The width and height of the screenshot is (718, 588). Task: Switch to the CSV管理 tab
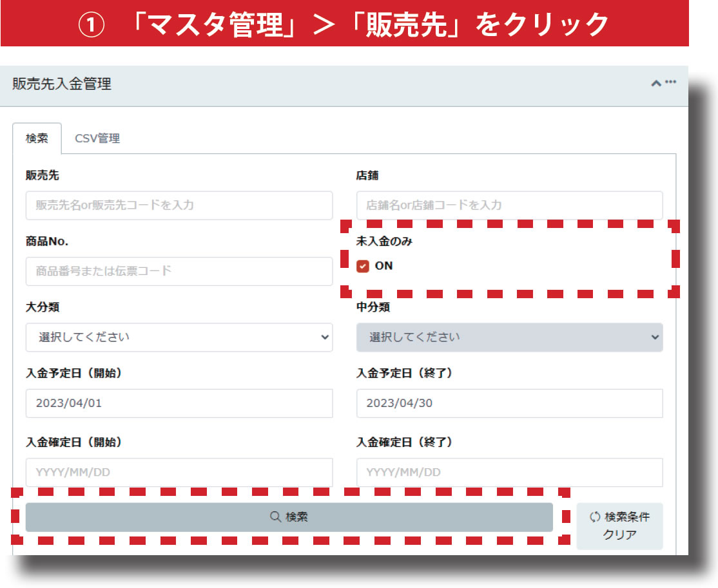97,138
